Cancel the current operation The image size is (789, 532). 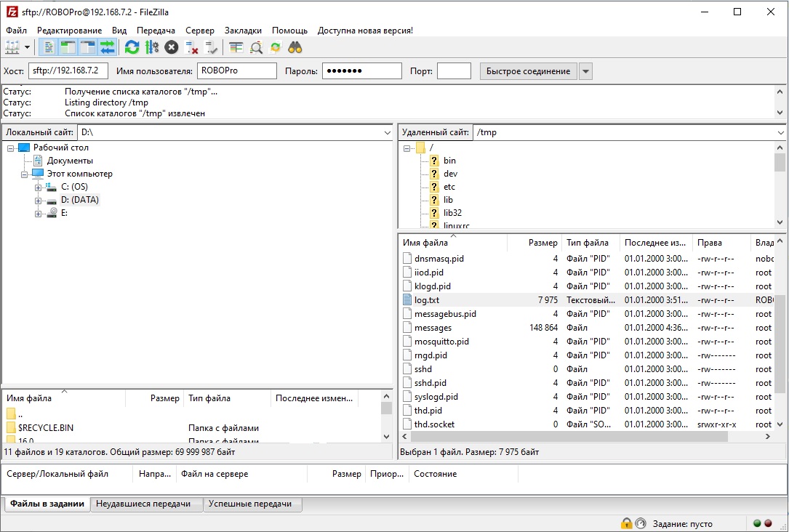tap(171, 48)
